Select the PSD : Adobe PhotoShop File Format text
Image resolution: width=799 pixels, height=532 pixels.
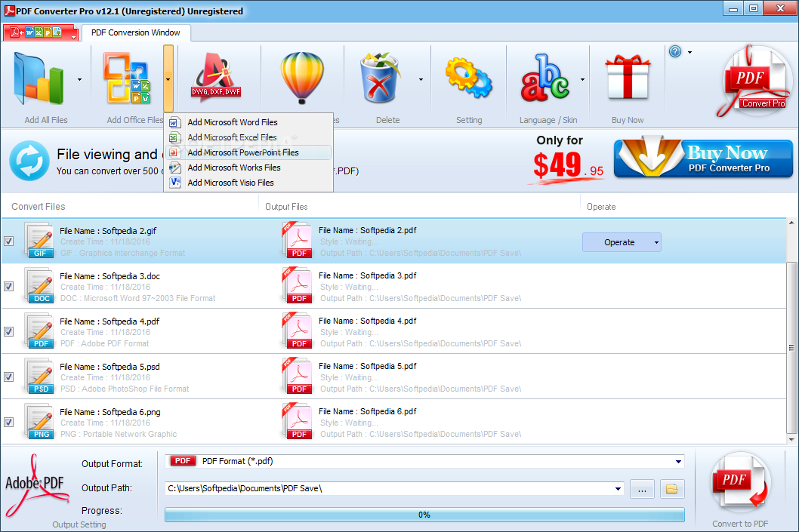(x=125, y=389)
